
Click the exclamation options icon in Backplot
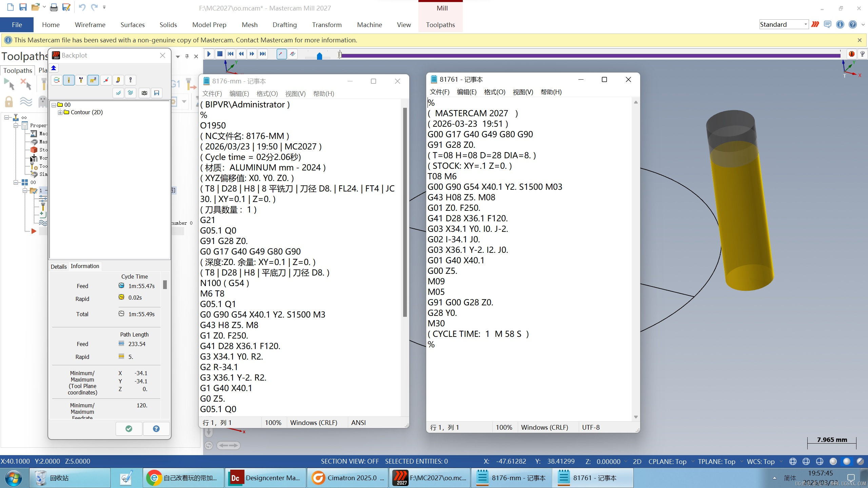click(131, 80)
